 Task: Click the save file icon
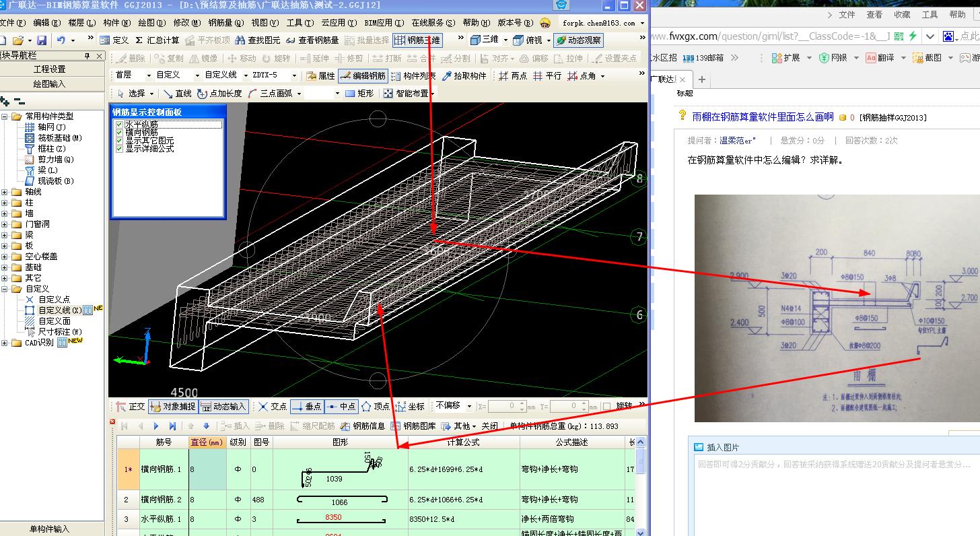point(42,40)
